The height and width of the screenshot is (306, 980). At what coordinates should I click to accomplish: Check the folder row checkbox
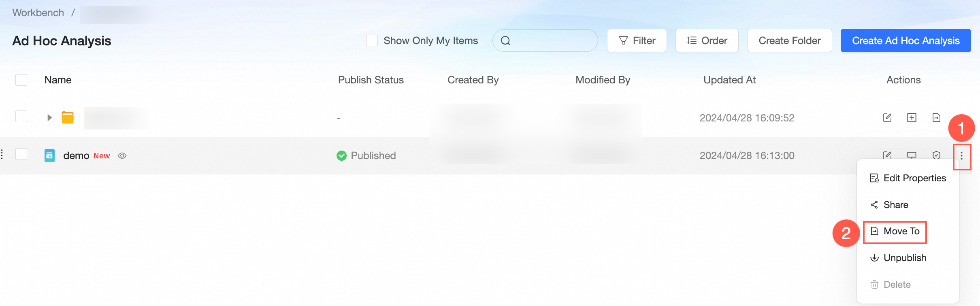[21, 117]
